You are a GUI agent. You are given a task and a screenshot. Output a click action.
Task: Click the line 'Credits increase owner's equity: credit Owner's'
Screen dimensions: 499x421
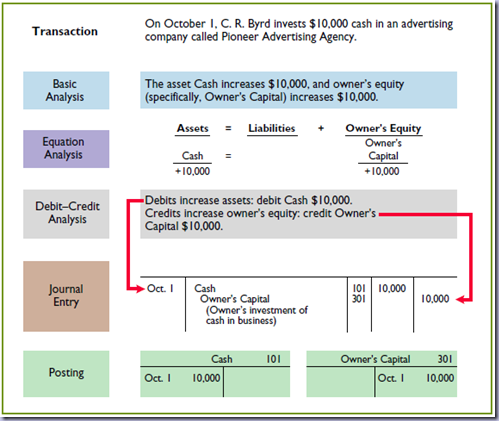coord(260,213)
